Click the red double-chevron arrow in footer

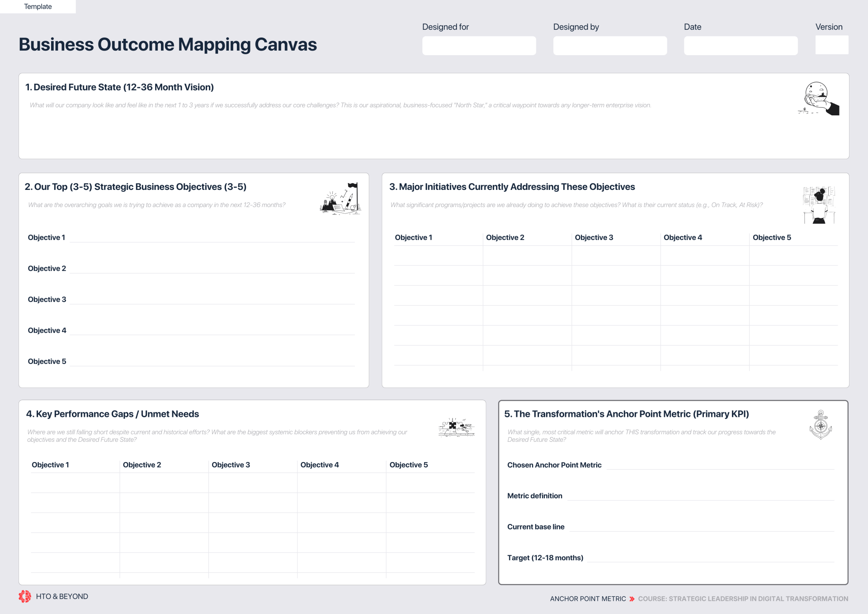[632, 599]
